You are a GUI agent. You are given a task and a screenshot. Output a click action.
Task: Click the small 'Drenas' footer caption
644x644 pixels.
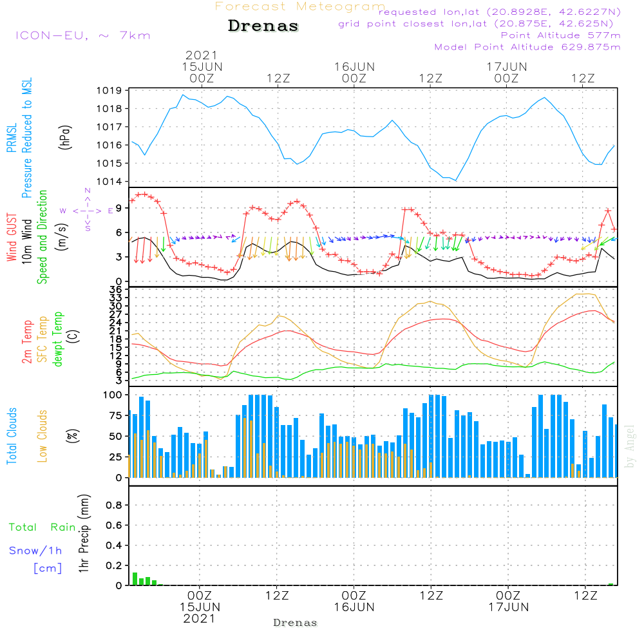click(x=296, y=623)
